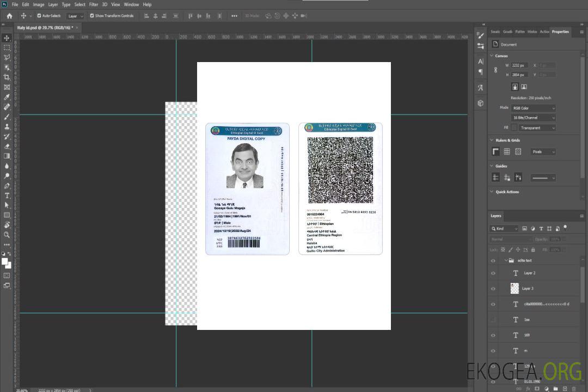Click the Home icon in options bar
Screen dimensions: 588x392
[x=9, y=16]
